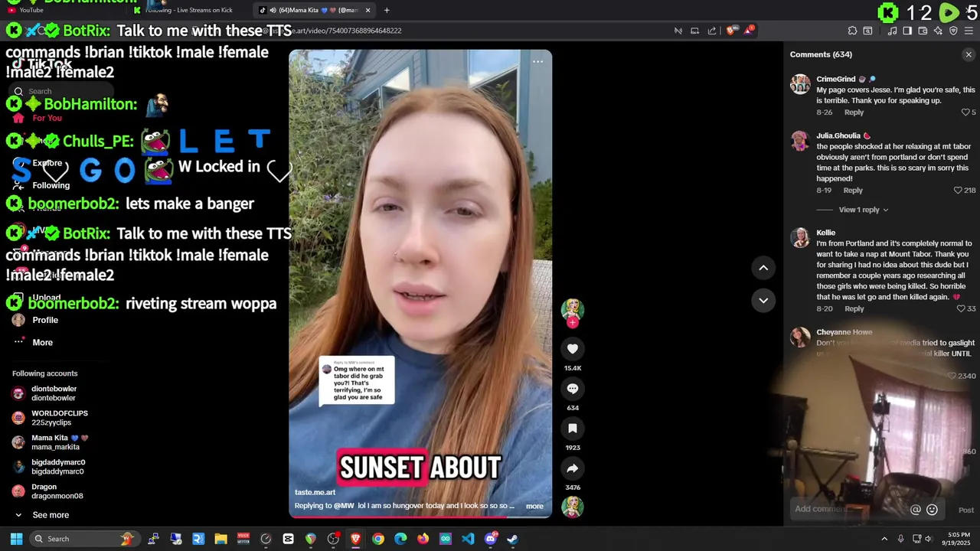Close the Mama Kita browser tab
Viewport: 980px width, 551px height.
coord(368,10)
